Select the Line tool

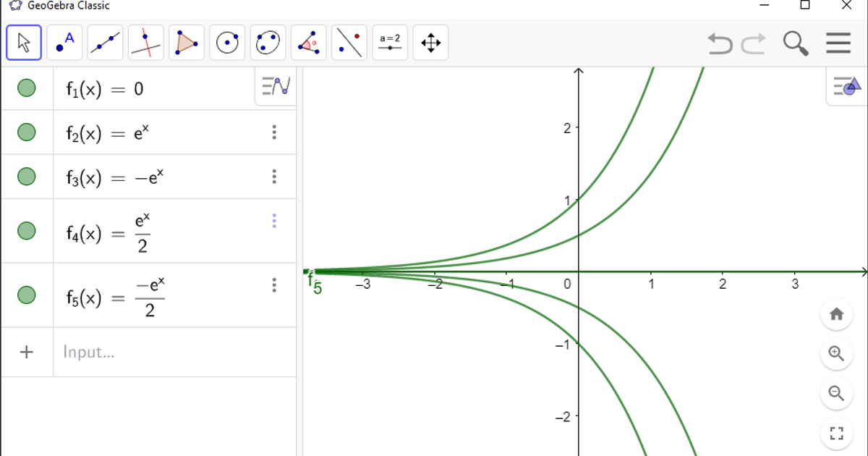[105, 43]
